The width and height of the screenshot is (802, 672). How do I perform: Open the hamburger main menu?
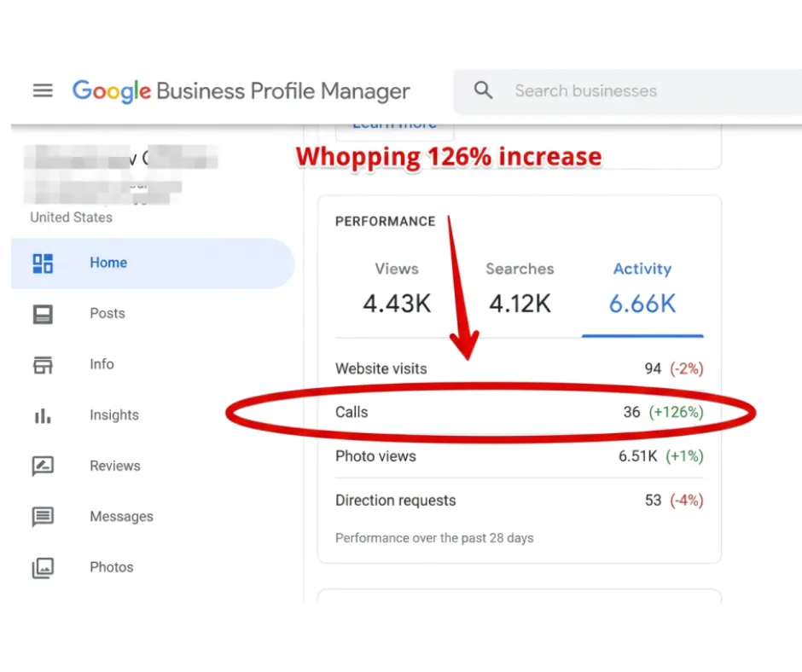point(43,90)
